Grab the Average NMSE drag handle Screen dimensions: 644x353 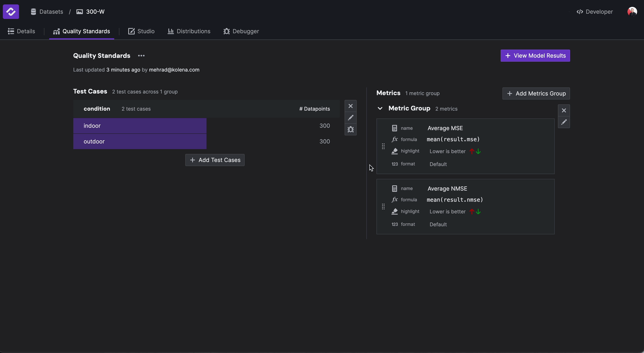383,207
